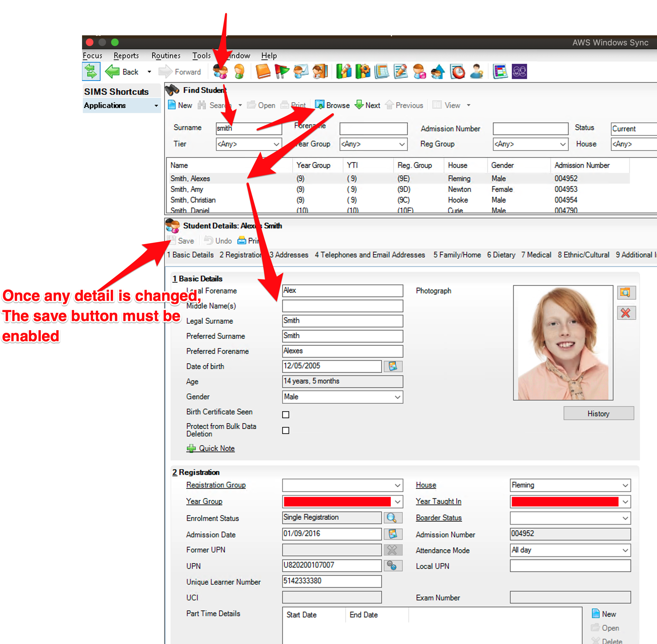This screenshot has height=644, width=657.
Task: Click the timetable grid icon in toolbar
Action: pyautogui.click(x=500, y=71)
